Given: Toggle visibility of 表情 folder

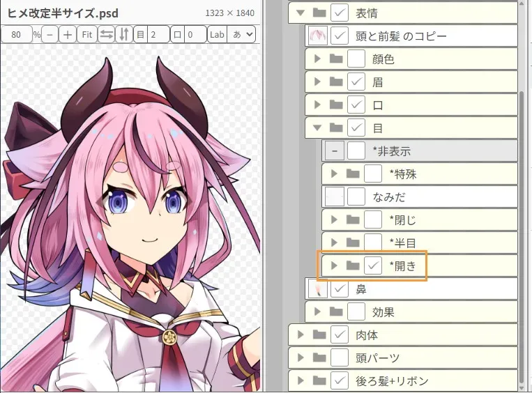Looking at the screenshot, I should (340, 13).
